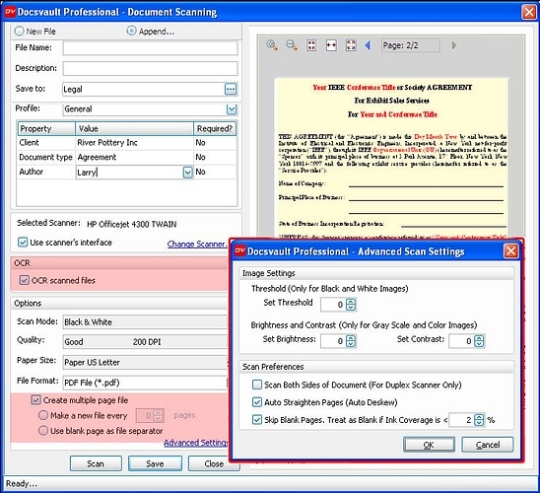Click the Property column header
The height and width of the screenshot is (493, 540).
coord(46,128)
